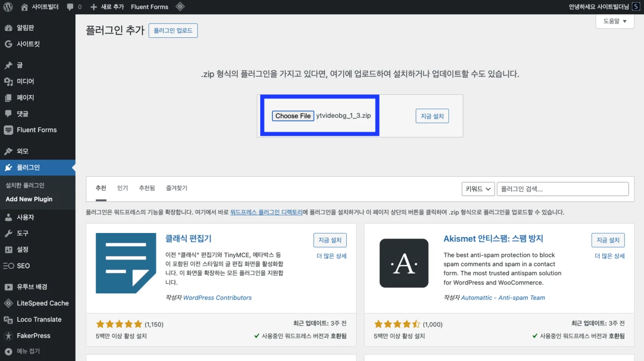644x361 pixels.
Task: Click the 외모 paintbrush icon
Action: pos(8,151)
